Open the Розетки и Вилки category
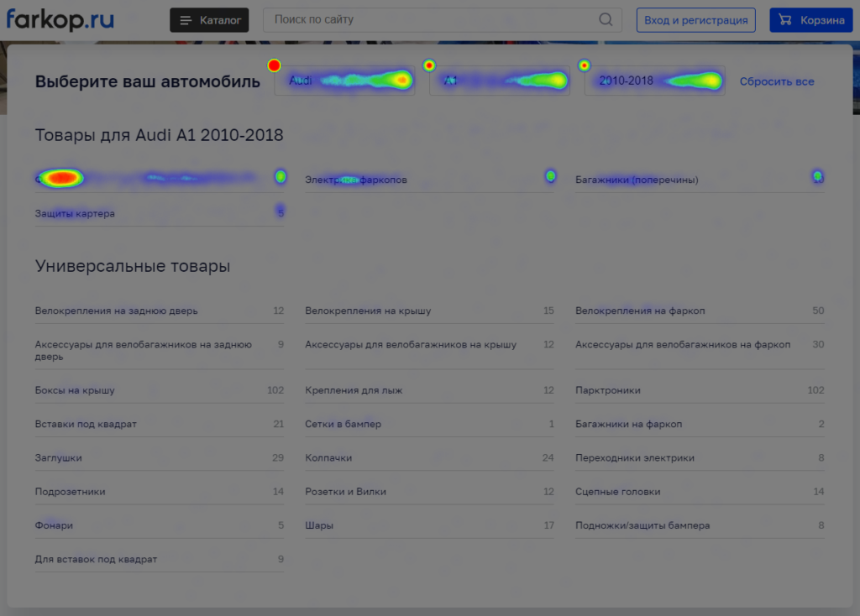 (345, 492)
